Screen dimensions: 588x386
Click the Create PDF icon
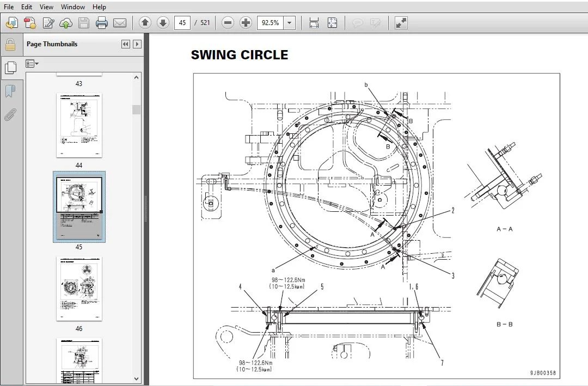point(29,23)
